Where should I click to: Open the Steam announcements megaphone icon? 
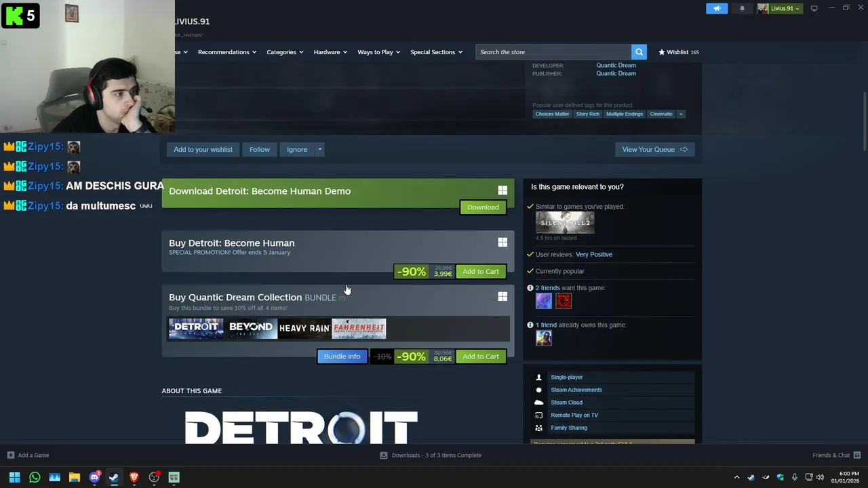click(x=717, y=8)
